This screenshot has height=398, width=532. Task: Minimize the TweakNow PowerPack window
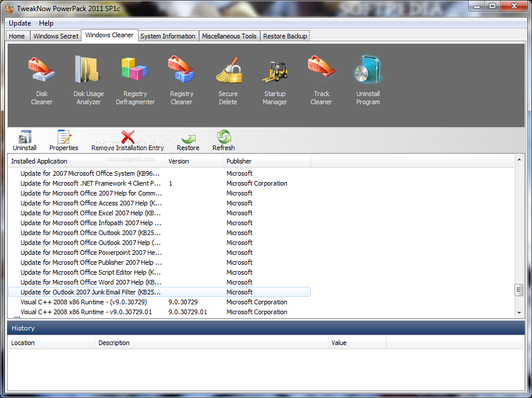tap(477, 6)
